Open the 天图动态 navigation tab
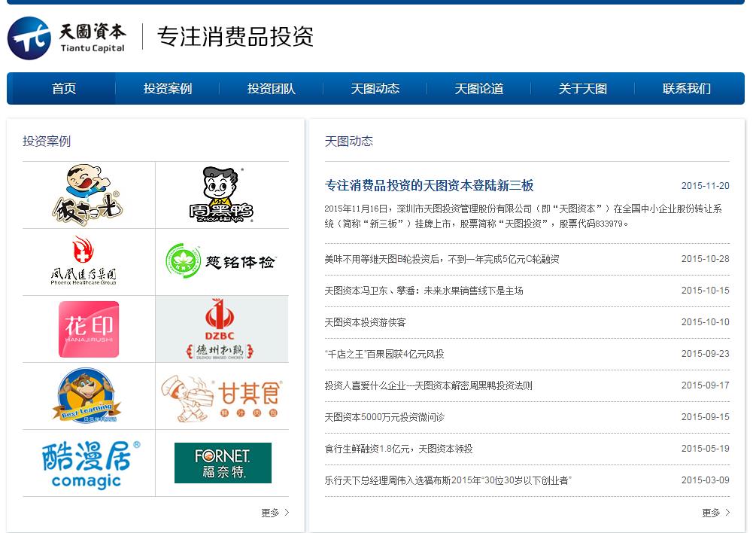The width and height of the screenshot is (756, 533). 375,89
